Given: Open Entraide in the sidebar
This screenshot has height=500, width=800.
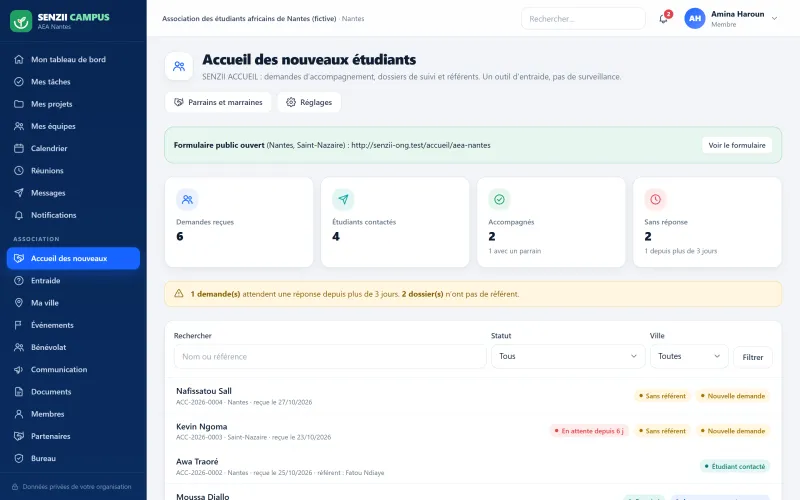Looking at the screenshot, I should (x=73, y=281).
